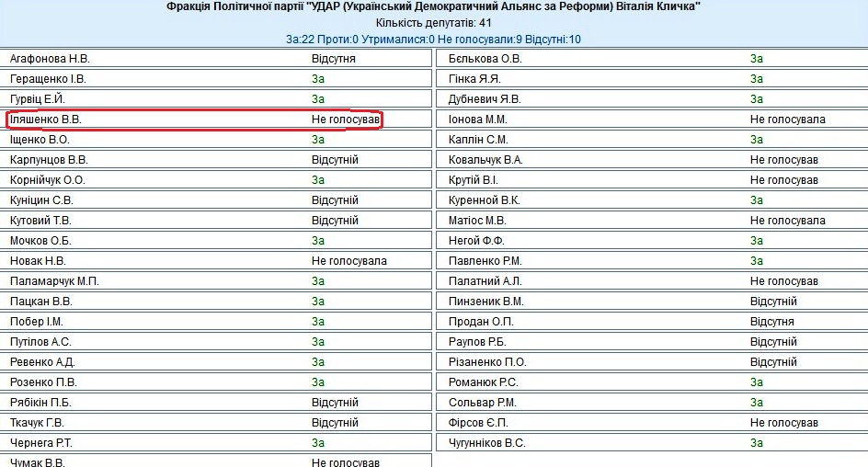868x467 pixels.
Task: Select Палатний А.Л. in the list
Action: coord(485,281)
